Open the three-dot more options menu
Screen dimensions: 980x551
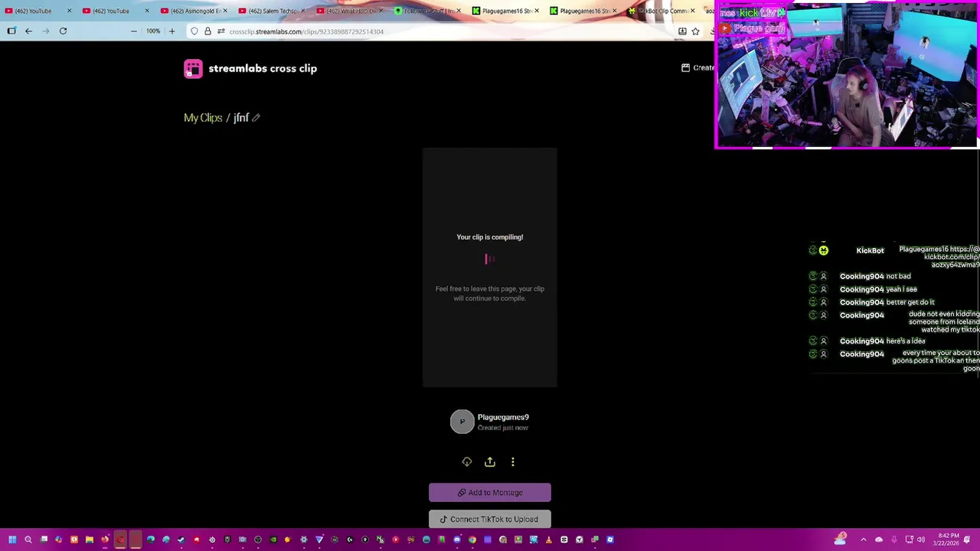click(x=513, y=462)
